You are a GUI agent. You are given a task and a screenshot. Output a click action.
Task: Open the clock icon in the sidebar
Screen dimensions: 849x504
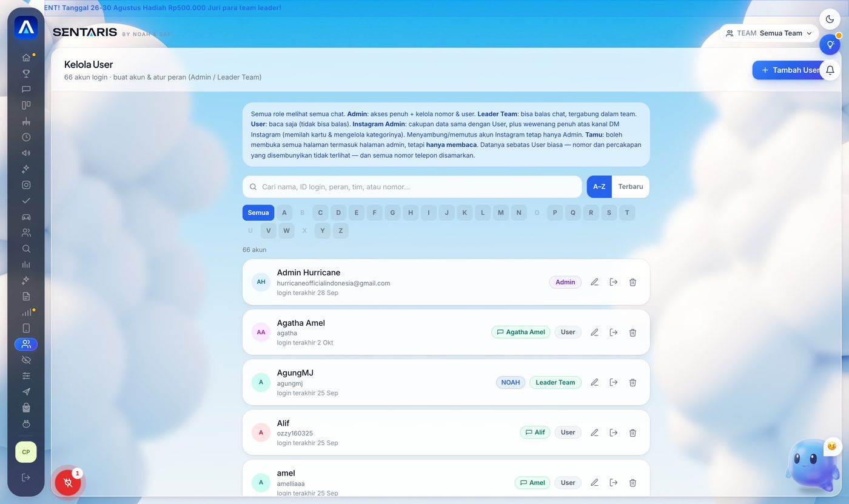26,137
